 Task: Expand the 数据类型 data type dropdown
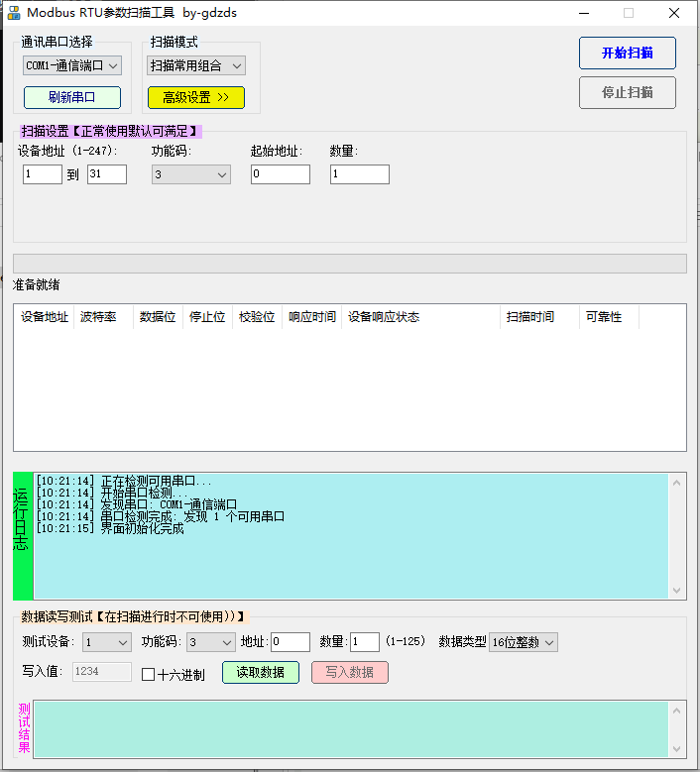523,642
